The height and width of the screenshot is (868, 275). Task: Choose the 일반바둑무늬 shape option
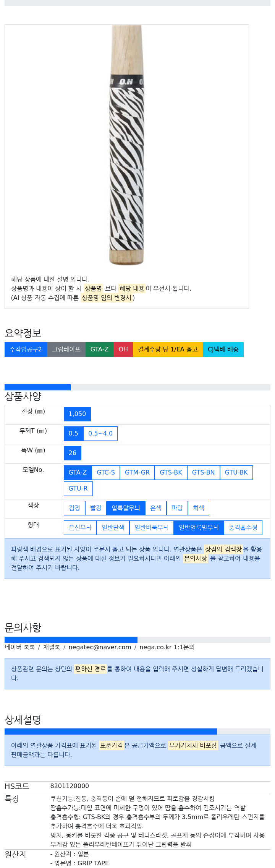(x=152, y=528)
